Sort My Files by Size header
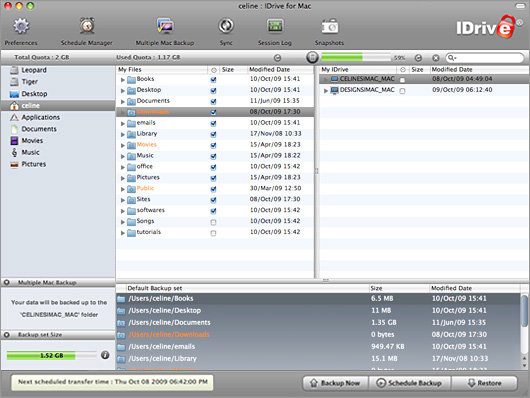The width and height of the screenshot is (530, 398). click(x=233, y=69)
